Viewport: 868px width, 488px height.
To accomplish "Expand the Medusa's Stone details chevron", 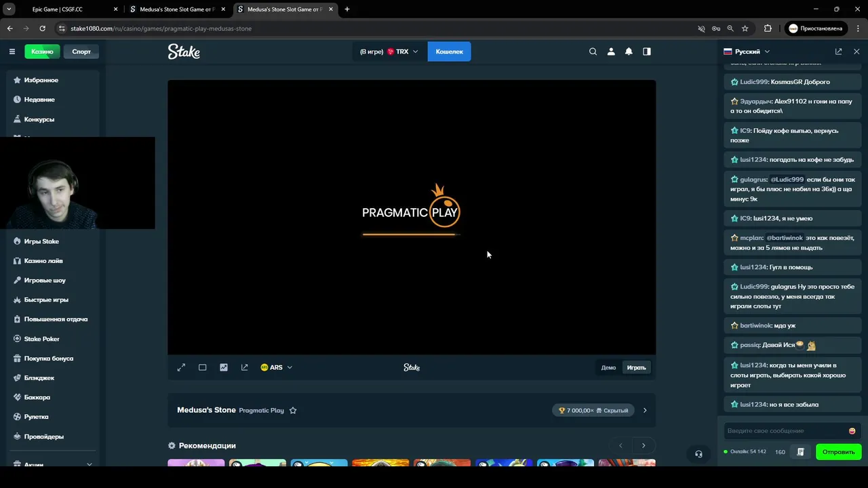I will point(645,410).
